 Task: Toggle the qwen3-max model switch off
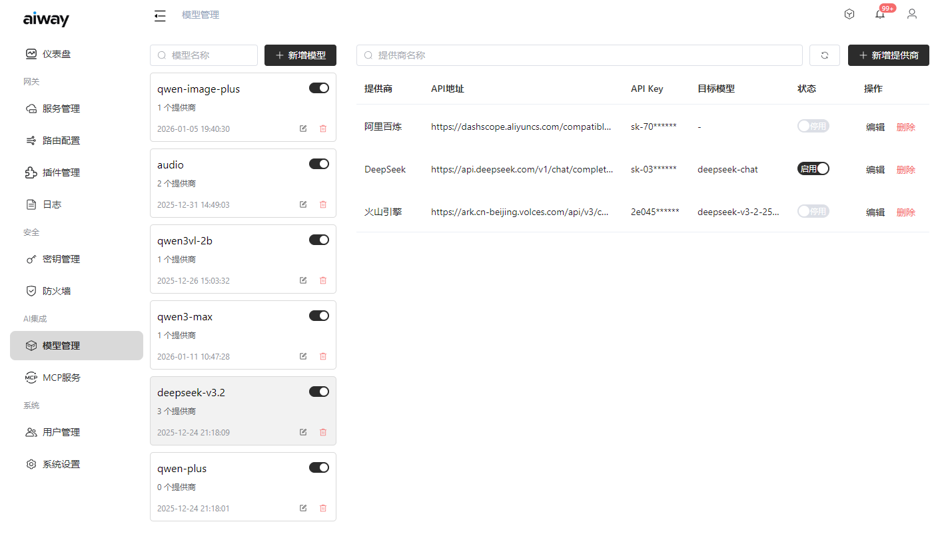[x=319, y=316]
